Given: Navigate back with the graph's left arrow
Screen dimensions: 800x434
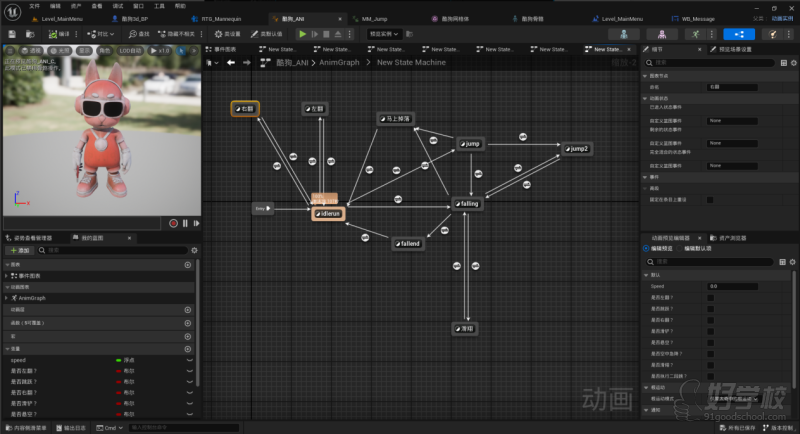Looking at the screenshot, I should point(231,62).
